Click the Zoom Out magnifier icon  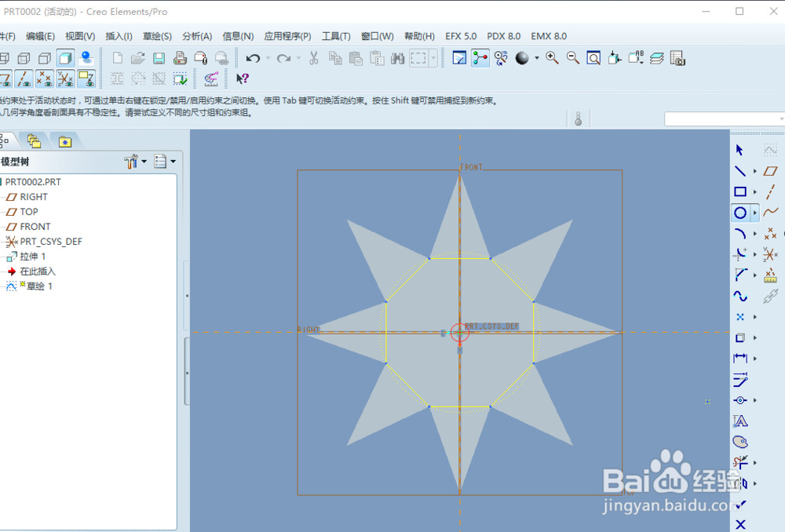click(573, 59)
